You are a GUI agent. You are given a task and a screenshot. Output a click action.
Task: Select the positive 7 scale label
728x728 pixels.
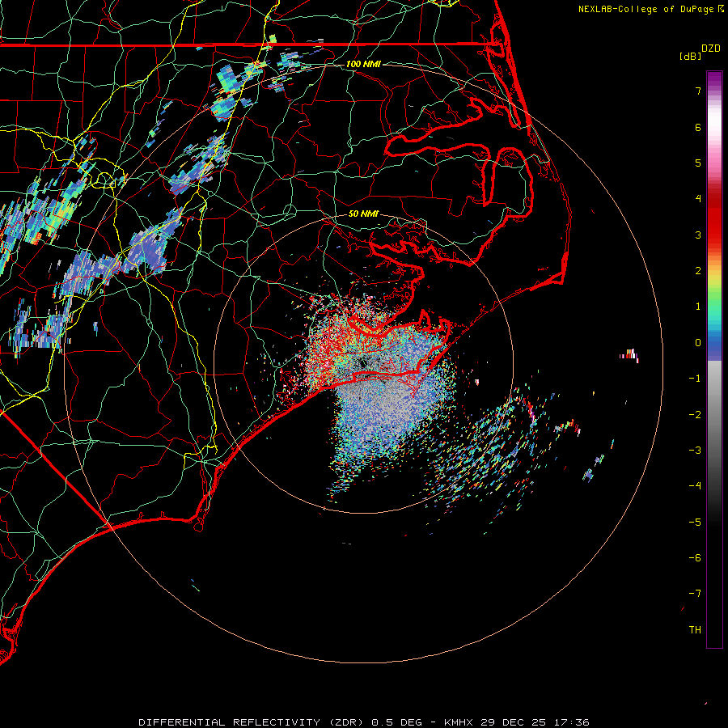[698, 91]
